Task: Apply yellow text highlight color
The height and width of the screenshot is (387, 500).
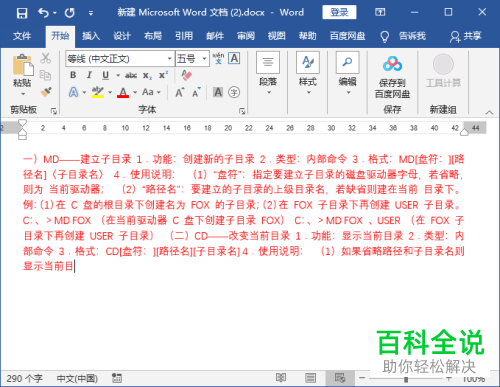Action: (x=98, y=92)
